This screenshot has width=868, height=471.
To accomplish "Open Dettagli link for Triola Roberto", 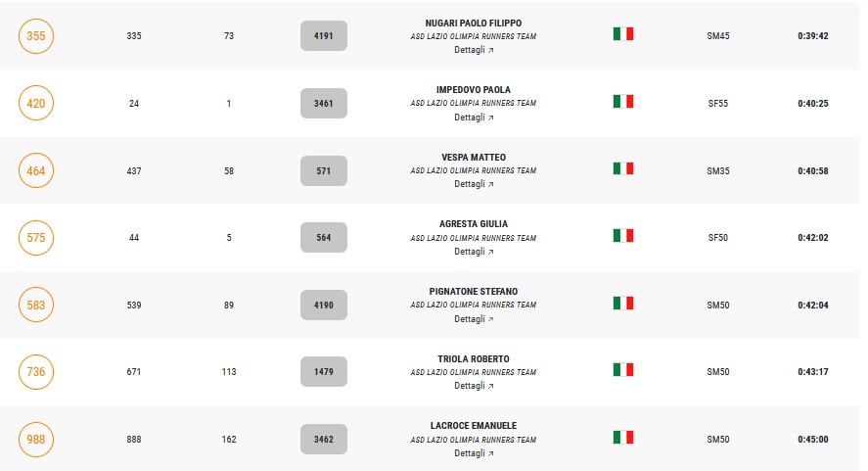I will point(474,386).
